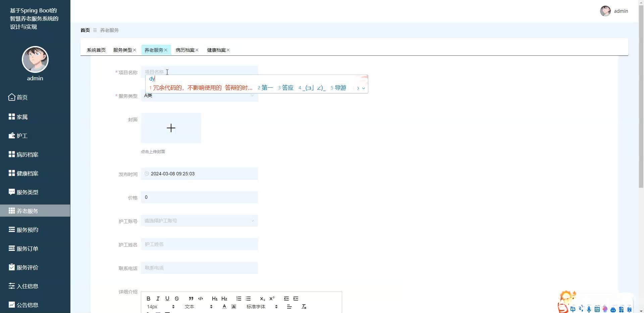Toggle strikethrough formatting in the editor
644x313 pixels.
(x=176, y=299)
